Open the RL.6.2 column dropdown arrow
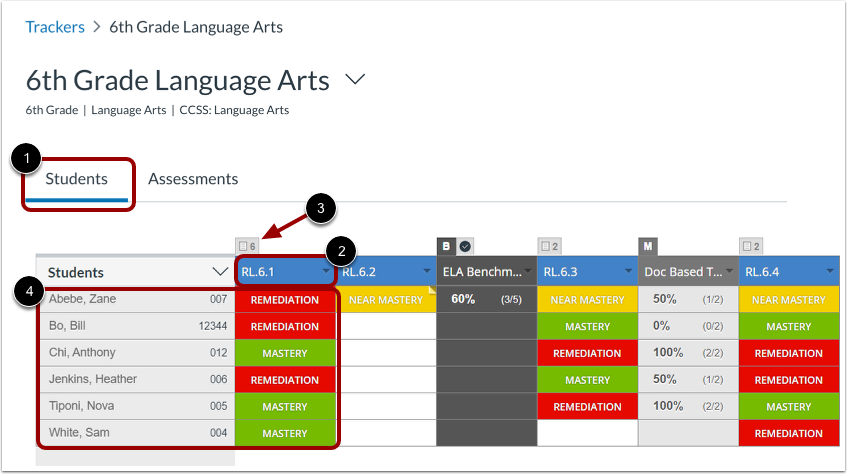 pyautogui.click(x=427, y=272)
